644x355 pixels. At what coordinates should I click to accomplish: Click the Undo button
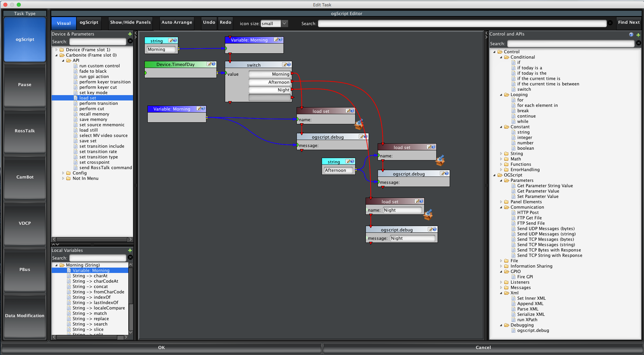click(x=209, y=22)
